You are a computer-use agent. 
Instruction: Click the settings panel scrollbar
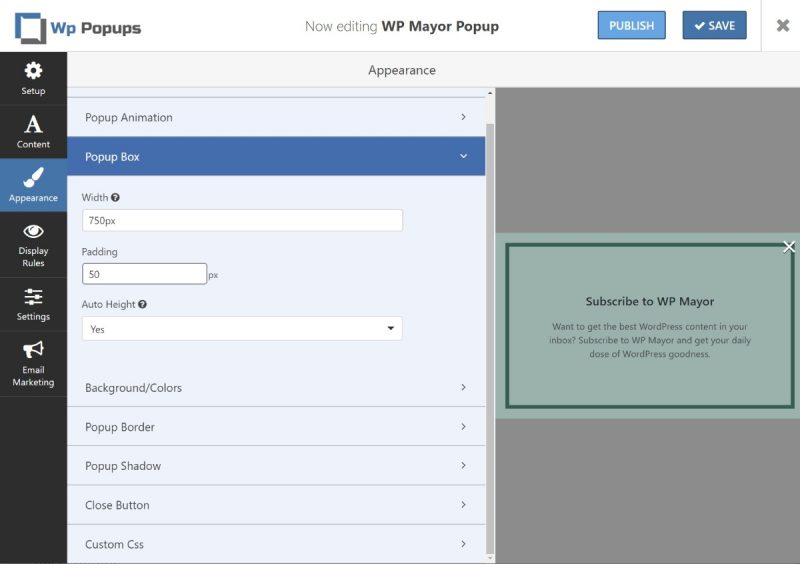490,338
